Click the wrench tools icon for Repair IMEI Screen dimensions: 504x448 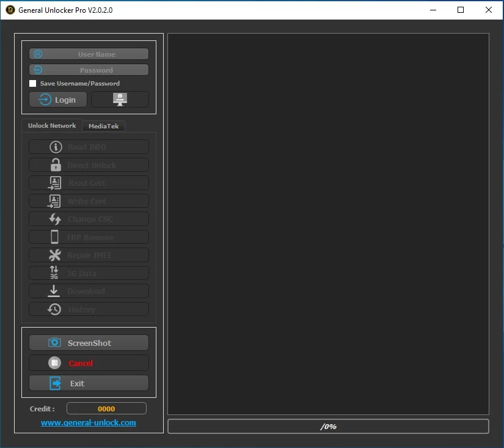tap(54, 255)
